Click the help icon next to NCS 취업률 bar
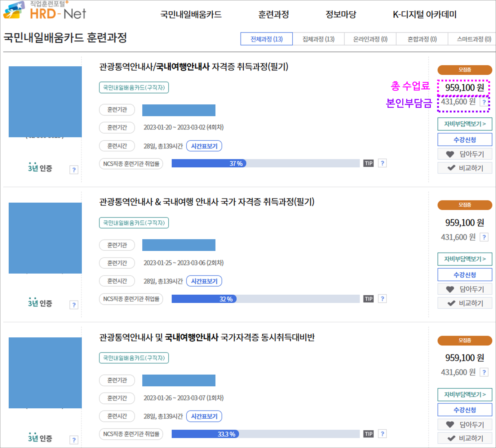The width and height of the screenshot is (496, 448). click(x=382, y=163)
